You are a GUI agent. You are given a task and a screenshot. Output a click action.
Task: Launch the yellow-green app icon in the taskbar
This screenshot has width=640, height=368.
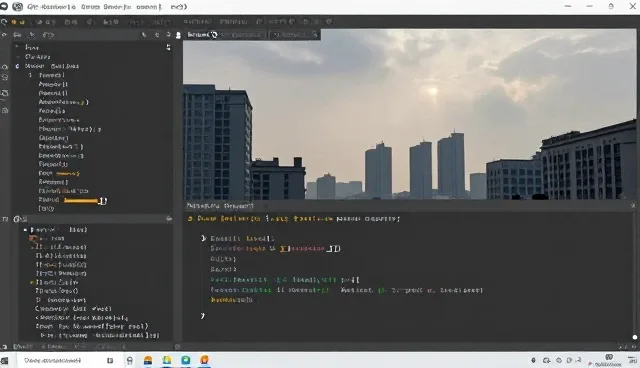[167, 360]
